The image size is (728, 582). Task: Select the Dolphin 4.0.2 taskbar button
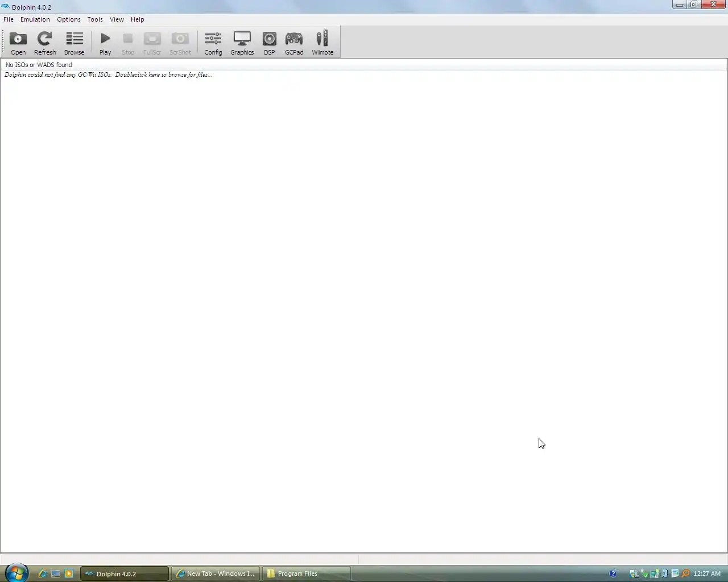coord(125,573)
